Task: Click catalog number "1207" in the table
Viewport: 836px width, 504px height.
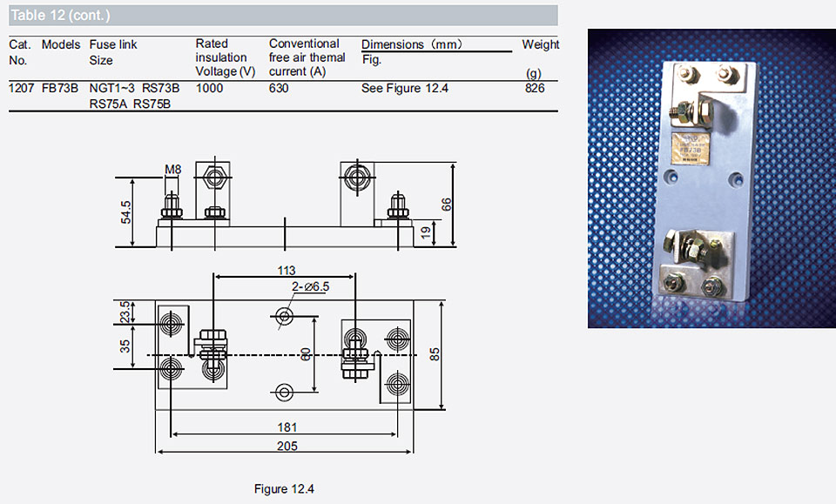Action: click(21, 89)
